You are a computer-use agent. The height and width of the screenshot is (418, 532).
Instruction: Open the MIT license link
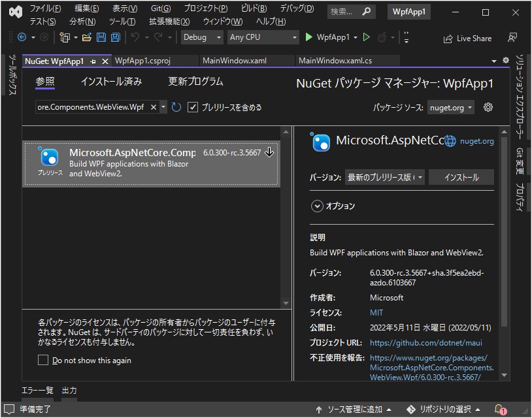tap(376, 313)
